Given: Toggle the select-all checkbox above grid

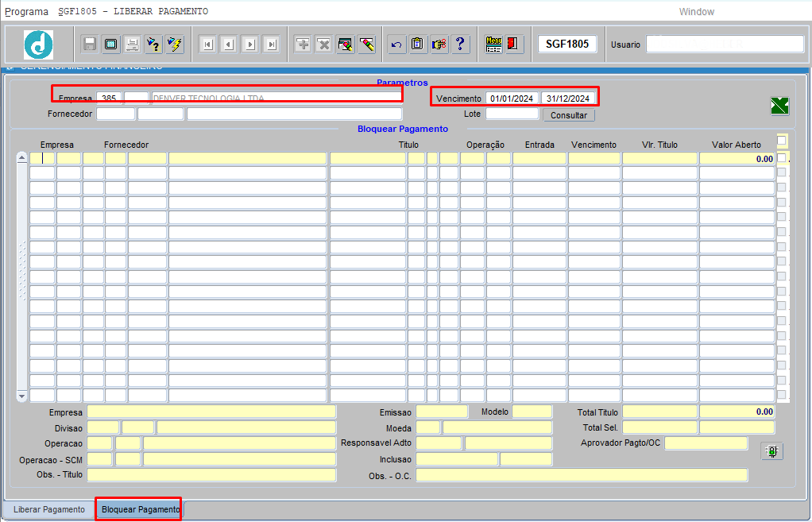Looking at the screenshot, I should 782,141.
